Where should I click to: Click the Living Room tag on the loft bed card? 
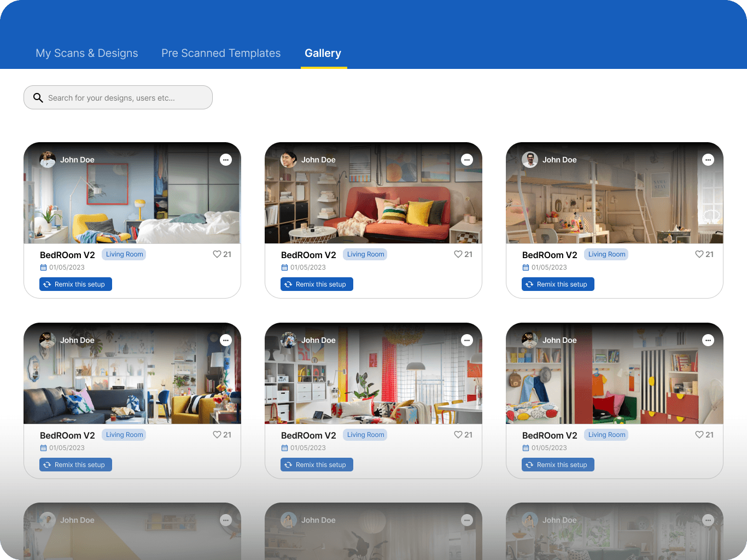(606, 254)
